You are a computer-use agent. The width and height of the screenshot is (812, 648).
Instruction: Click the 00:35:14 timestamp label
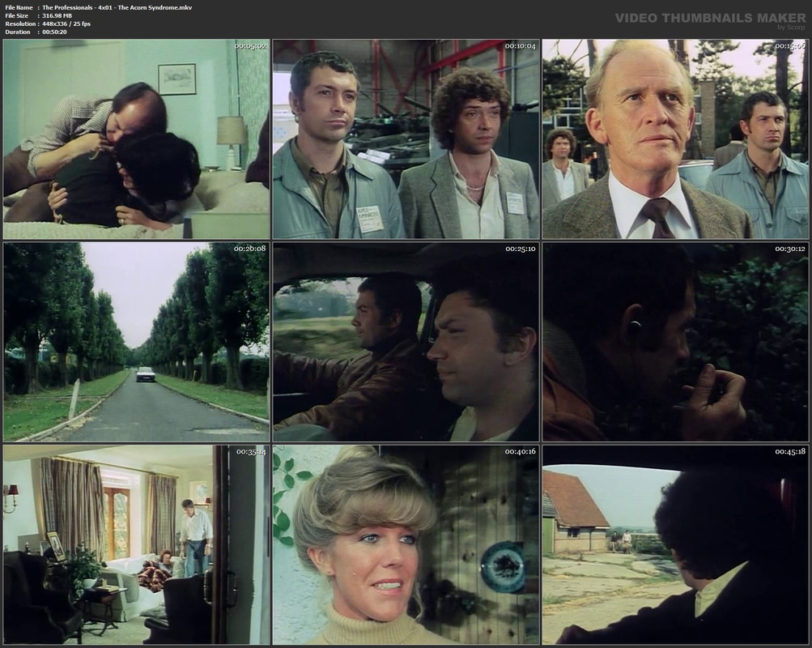[251, 452]
